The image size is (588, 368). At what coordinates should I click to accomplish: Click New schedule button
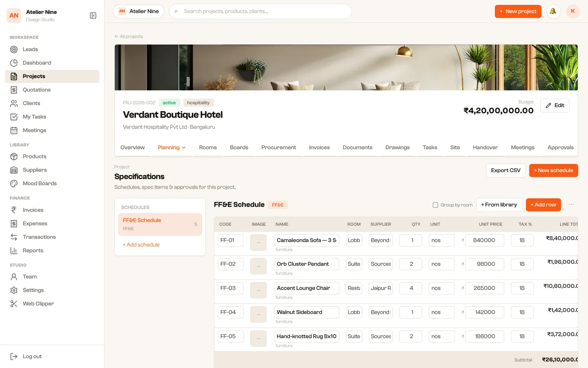[553, 171]
